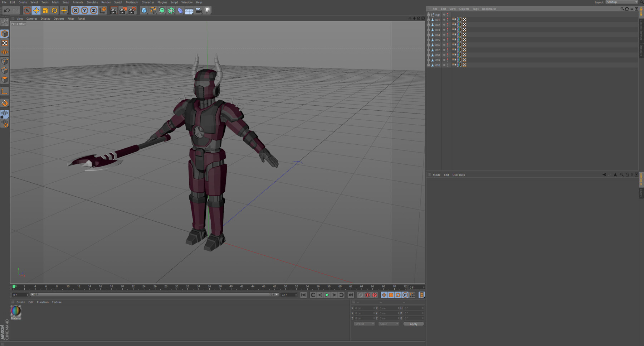This screenshot has height=346, width=644.
Task: Open the MoGraph menu
Action: [x=132, y=2]
